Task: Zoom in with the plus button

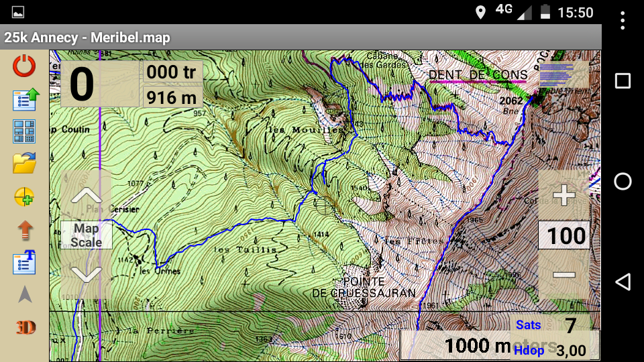Action: [563, 196]
